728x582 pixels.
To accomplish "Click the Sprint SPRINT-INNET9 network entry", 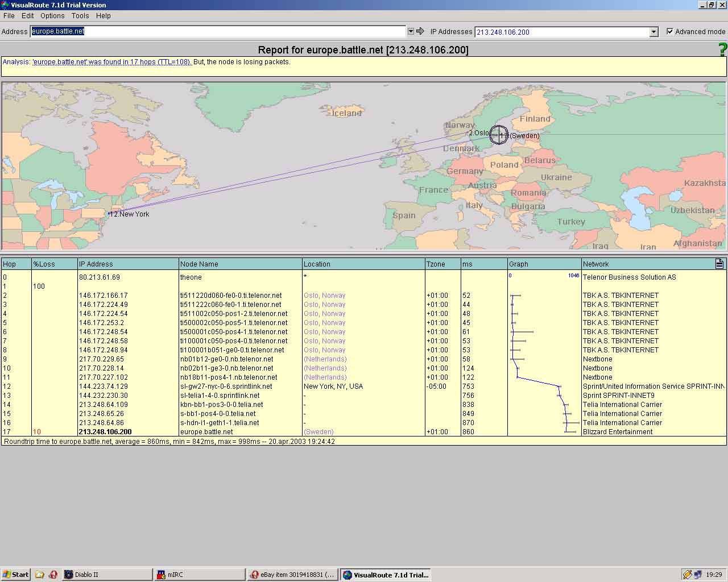I will tap(619, 396).
